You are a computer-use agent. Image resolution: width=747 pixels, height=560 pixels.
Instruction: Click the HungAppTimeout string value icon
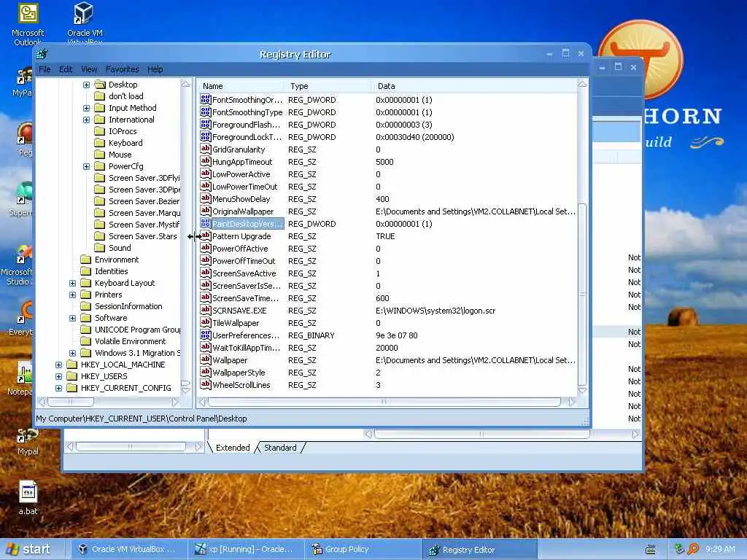(x=205, y=161)
